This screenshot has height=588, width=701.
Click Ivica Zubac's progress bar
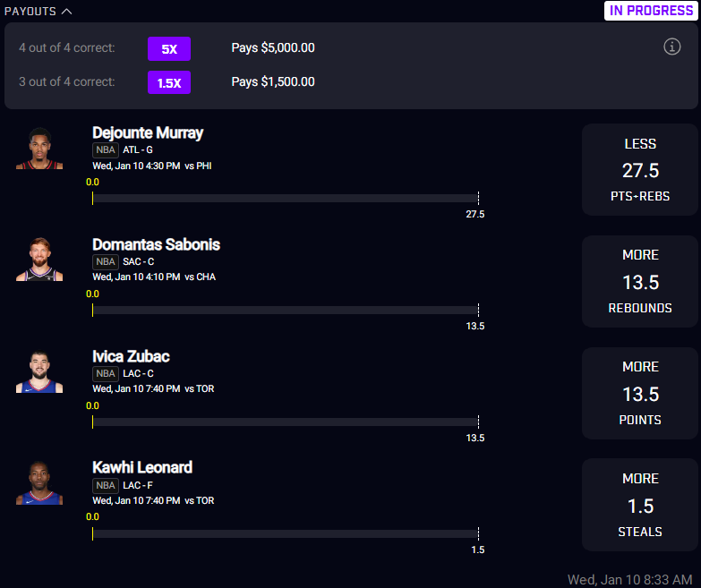tap(286, 422)
